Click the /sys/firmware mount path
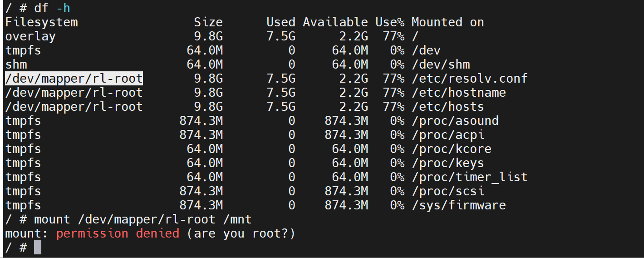 pos(458,205)
